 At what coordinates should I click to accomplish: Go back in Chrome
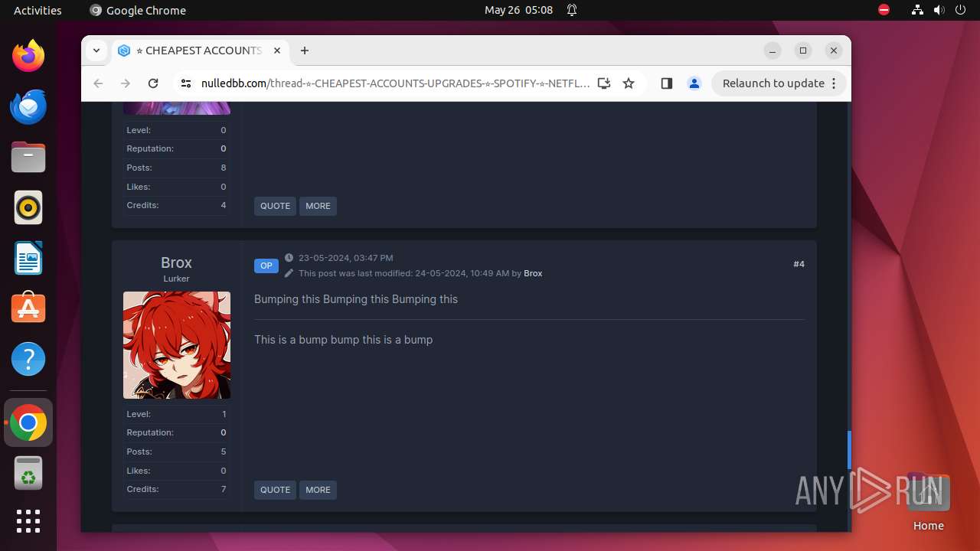click(98, 83)
